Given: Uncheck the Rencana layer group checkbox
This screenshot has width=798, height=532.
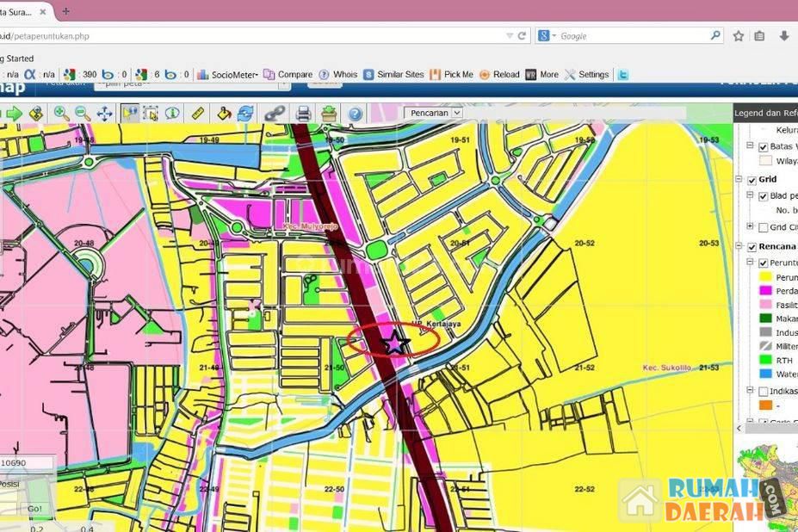Looking at the screenshot, I should pyautogui.click(x=750, y=247).
